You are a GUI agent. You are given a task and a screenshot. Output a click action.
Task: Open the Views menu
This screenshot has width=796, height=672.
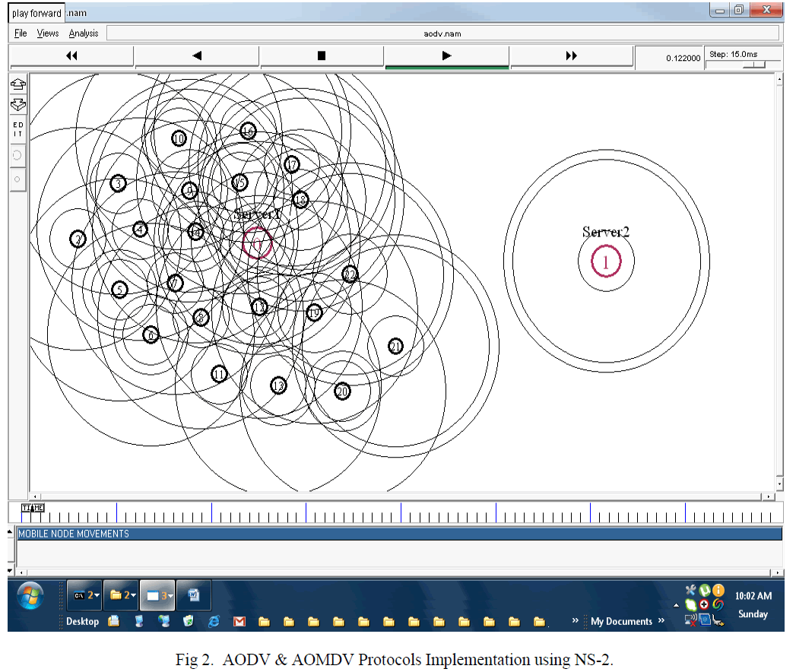[x=48, y=33]
